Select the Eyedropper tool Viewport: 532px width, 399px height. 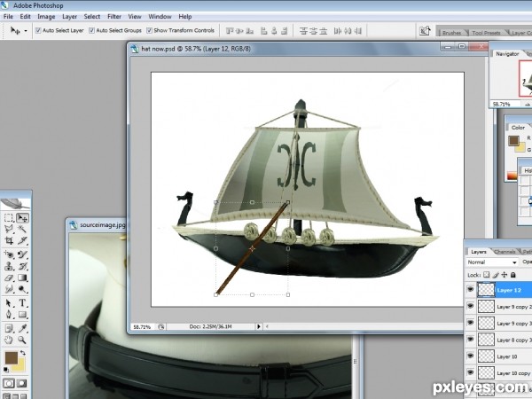pyautogui.click(x=22, y=328)
